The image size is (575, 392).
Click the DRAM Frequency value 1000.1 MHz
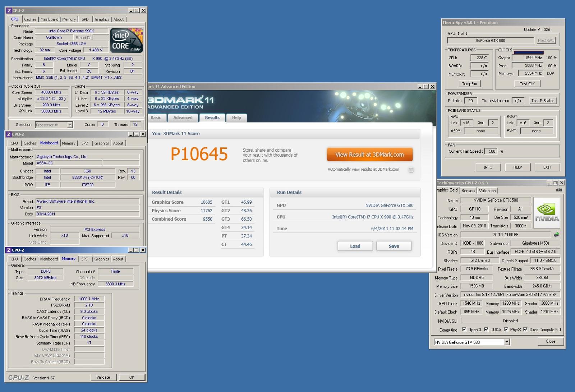[x=89, y=299]
